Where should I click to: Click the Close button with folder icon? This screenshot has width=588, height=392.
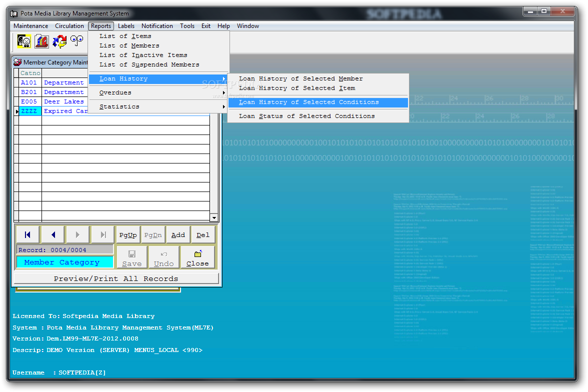[197, 257]
